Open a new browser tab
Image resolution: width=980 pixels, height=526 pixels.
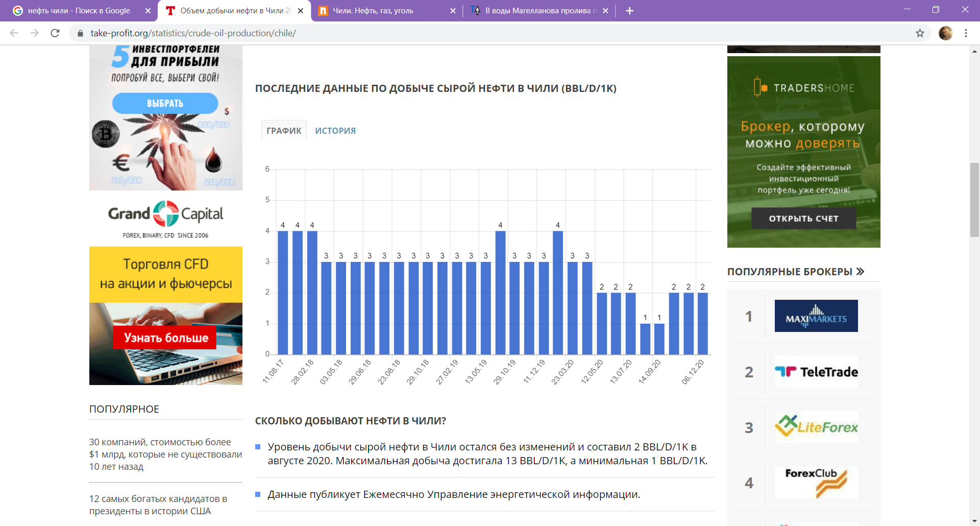(x=629, y=11)
